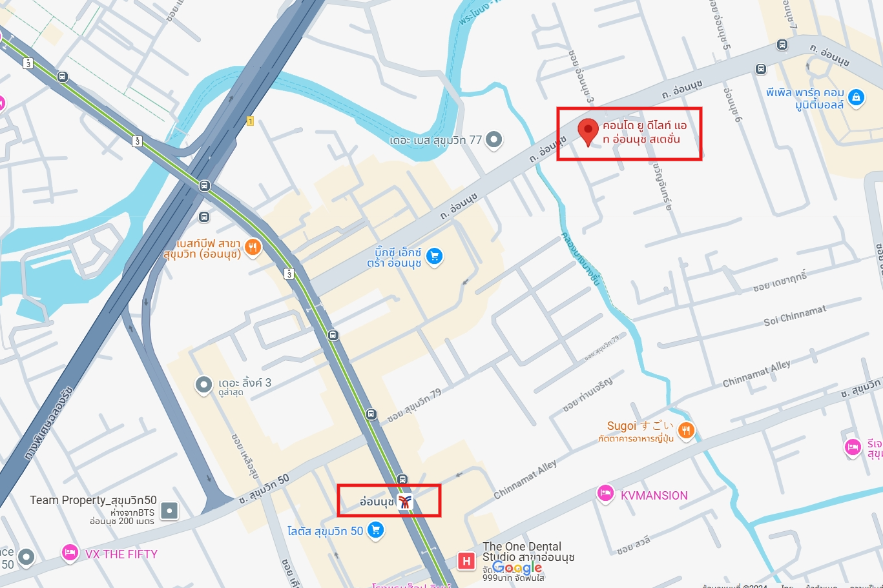Open the Team Property_สุขุมวิท50 marker
The image size is (883, 588).
click(169, 511)
